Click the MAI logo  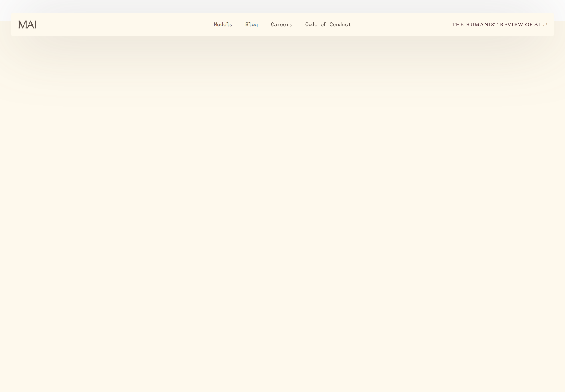pos(27,25)
